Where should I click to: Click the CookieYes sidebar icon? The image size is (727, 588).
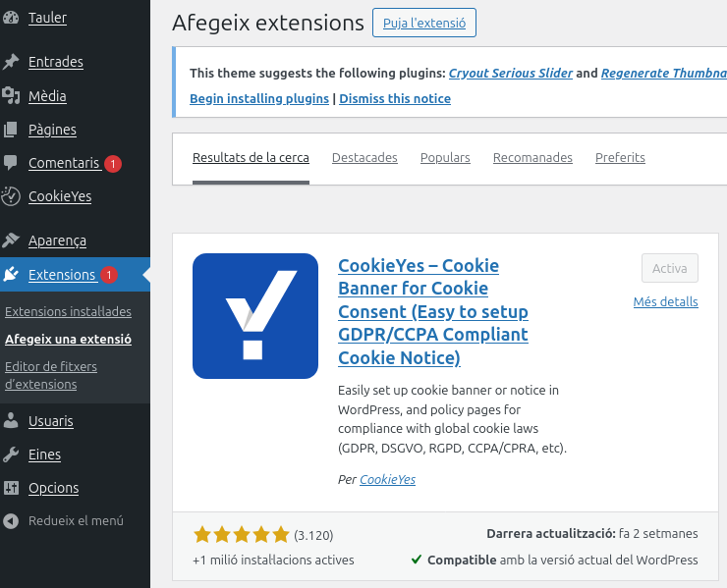tap(11, 196)
